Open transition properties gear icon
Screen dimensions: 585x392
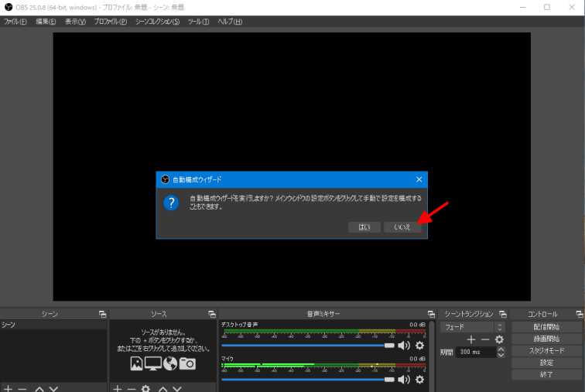(499, 339)
